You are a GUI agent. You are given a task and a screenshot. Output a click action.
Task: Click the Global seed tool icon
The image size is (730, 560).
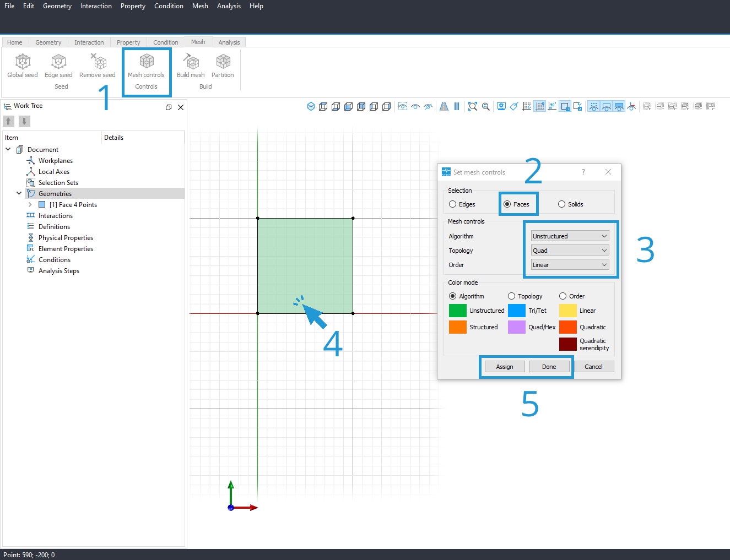point(23,62)
